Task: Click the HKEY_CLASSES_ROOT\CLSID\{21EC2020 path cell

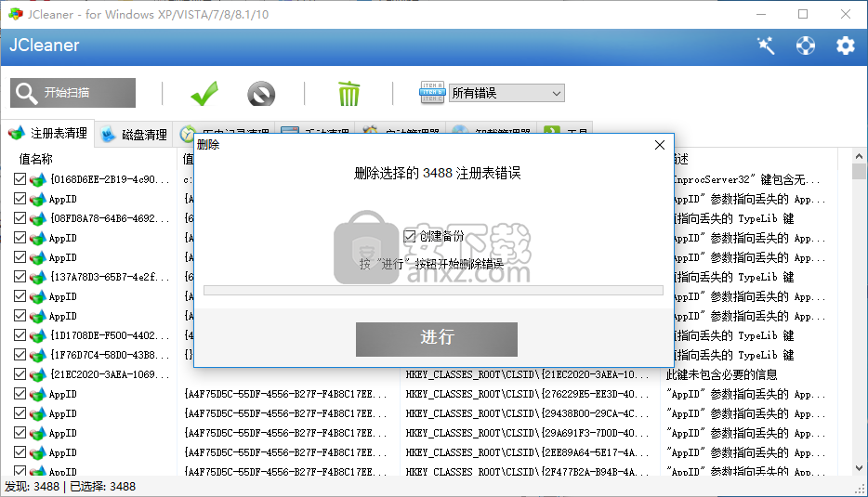Action: (x=527, y=374)
